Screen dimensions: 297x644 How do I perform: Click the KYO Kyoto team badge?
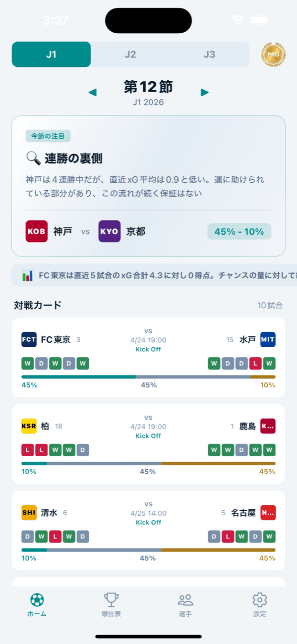pyautogui.click(x=109, y=231)
